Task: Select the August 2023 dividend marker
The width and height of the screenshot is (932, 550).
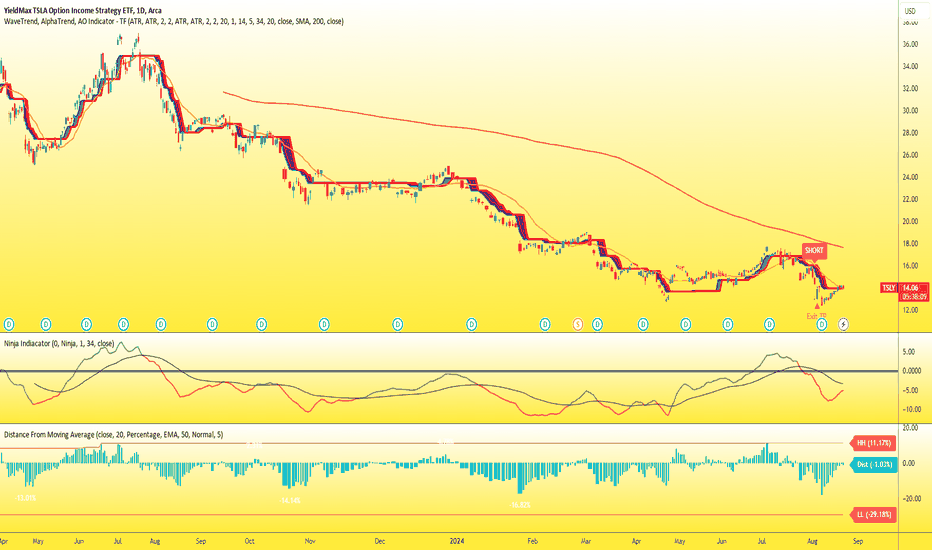Action: (x=160, y=325)
